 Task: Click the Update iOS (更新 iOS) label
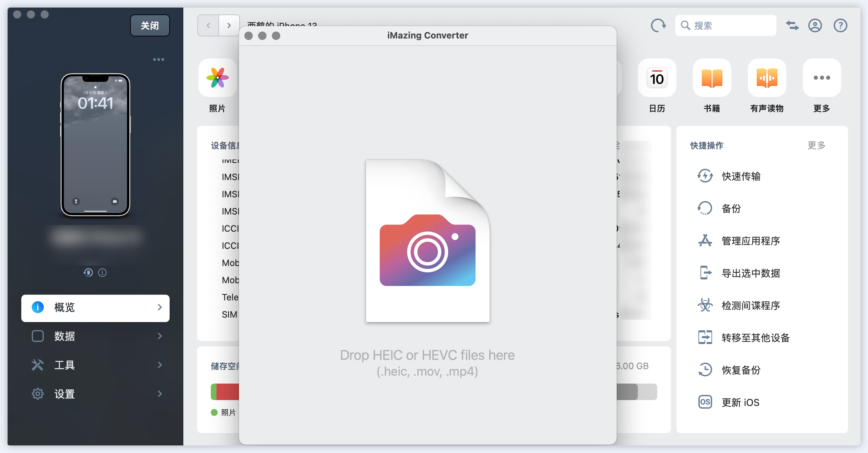click(740, 402)
